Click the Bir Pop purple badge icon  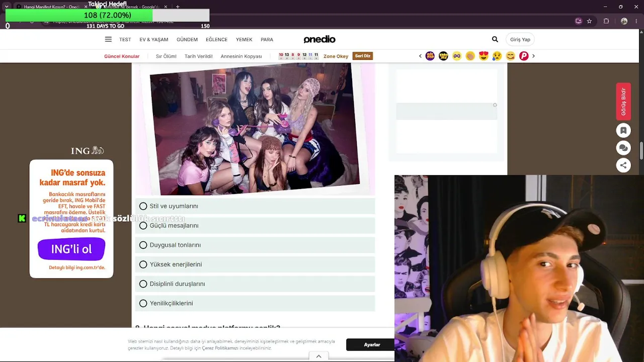click(x=430, y=56)
